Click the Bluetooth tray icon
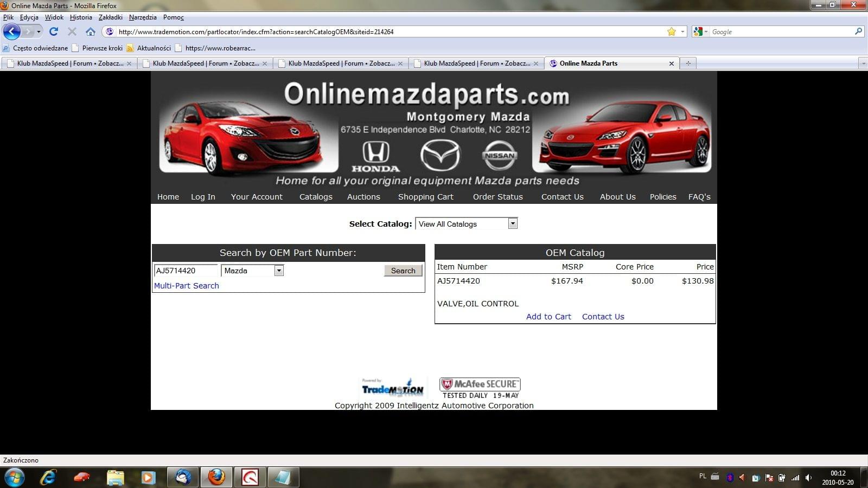This screenshot has width=868, height=488. pyautogui.click(x=730, y=478)
